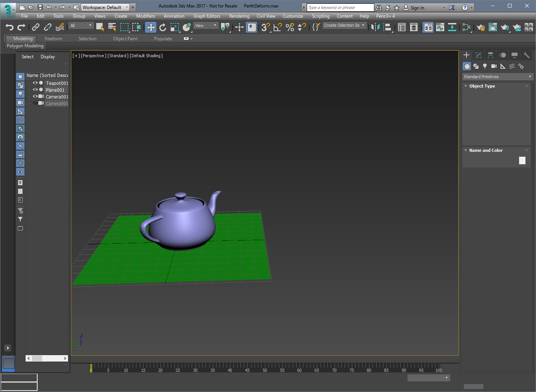Screen dimensions: 536x392
Task: Toggle visibility of Plane001
Action: [35, 90]
